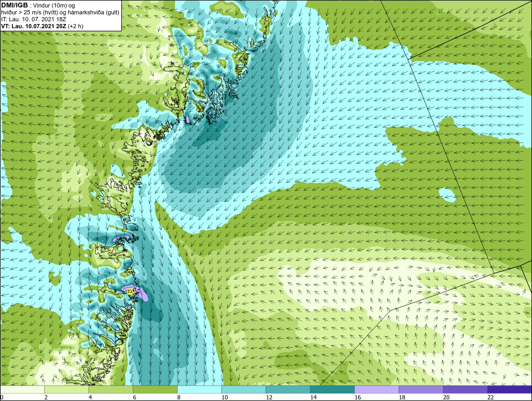
Task: Click the legend label '16'
Action: [358, 398]
